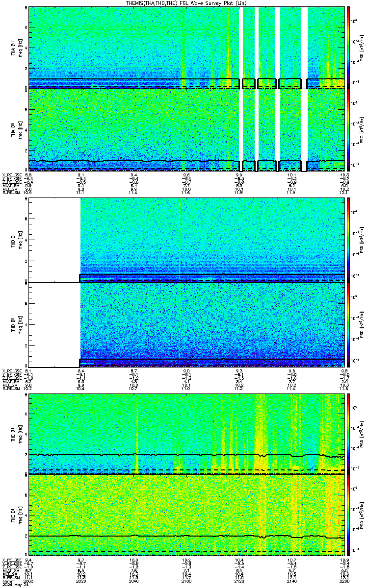Click the time label 2100 on bottom axis

click(186, 582)
